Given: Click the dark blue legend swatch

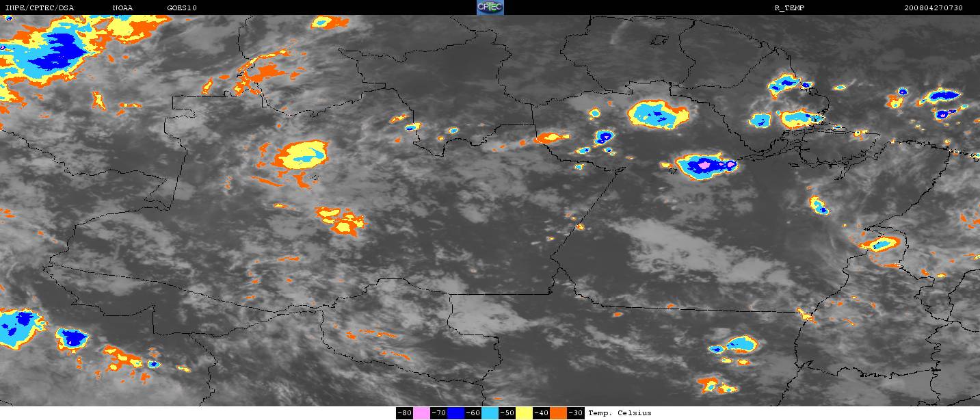Looking at the screenshot, I should (456, 412).
